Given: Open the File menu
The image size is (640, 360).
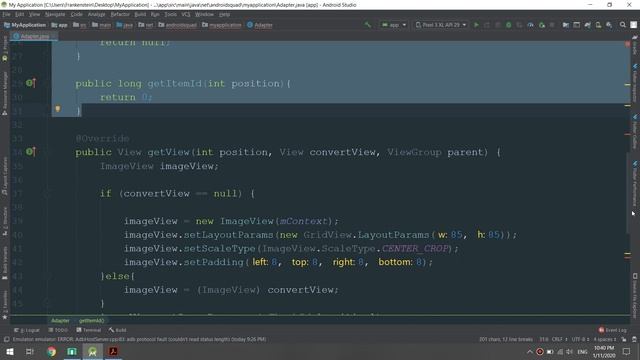Looking at the screenshot, I should coord(7,14).
